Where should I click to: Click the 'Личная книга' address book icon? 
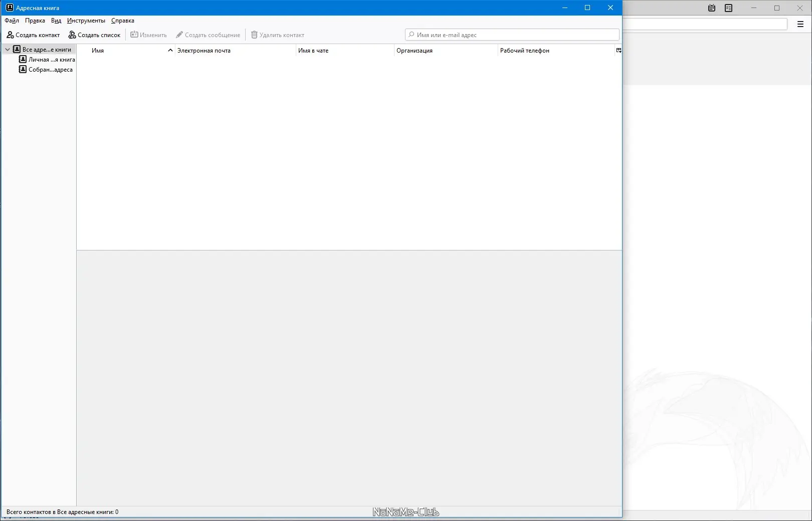pyautogui.click(x=23, y=59)
